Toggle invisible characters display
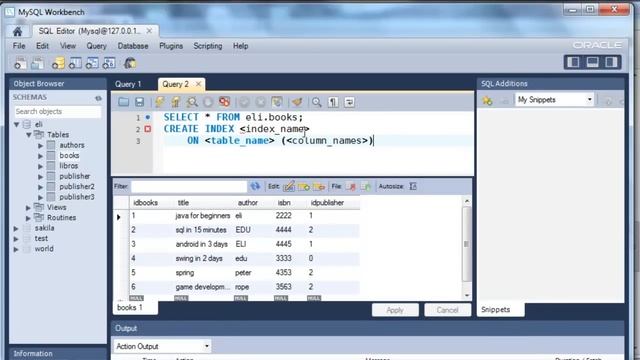The image size is (640, 360). pos(333,102)
